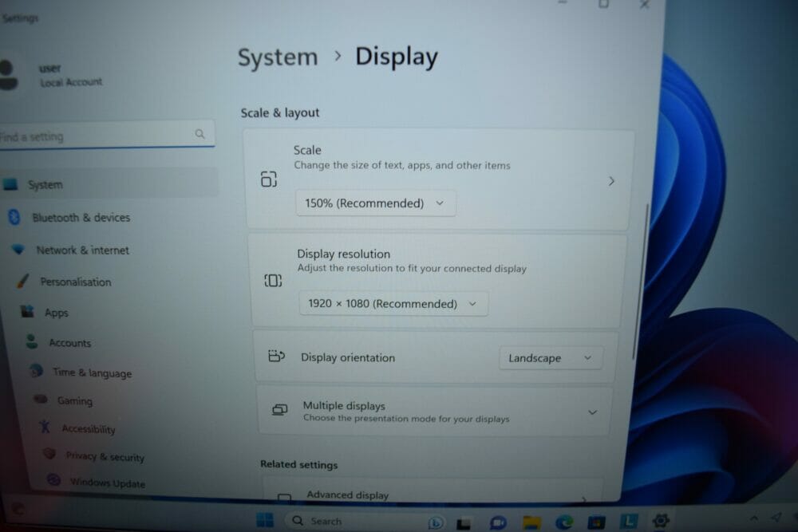Open Bing chat icon in taskbar search
The height and width of the screenshot is (532, 798).
(x=436, y=522)
